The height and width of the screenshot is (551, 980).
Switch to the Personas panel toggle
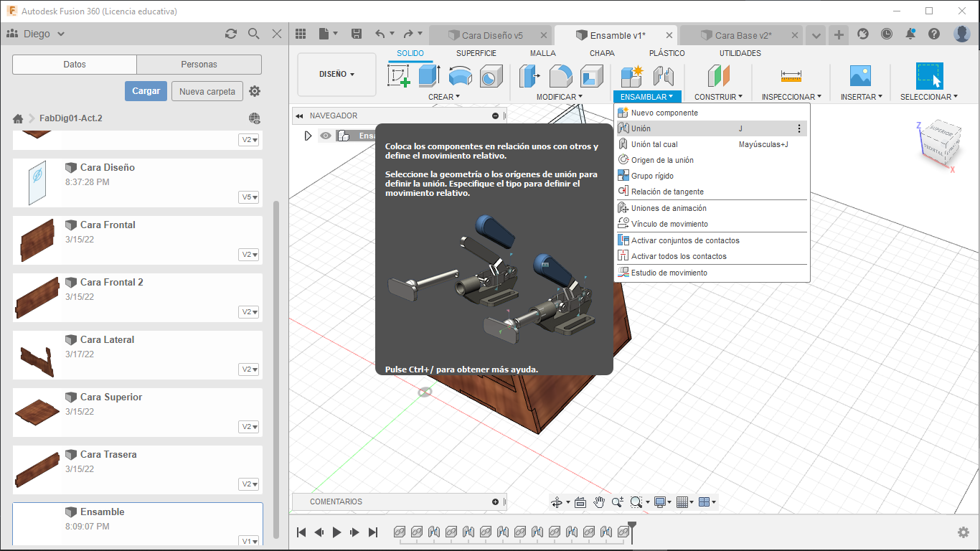tap(199, 65)
